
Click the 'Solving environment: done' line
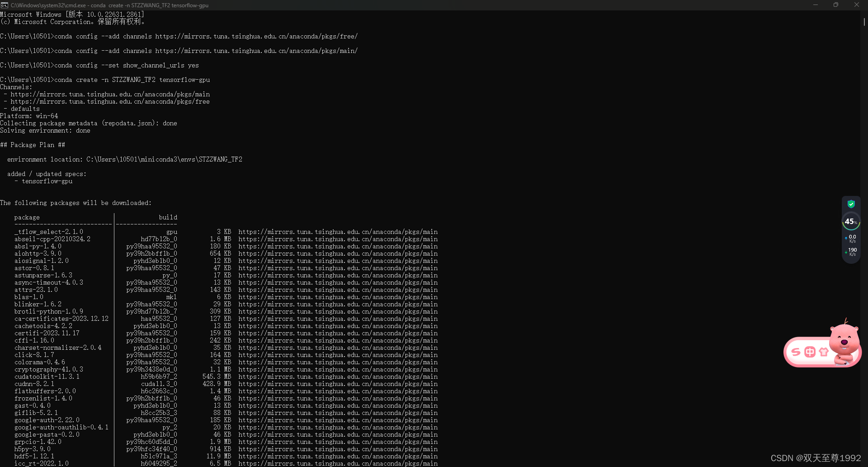click(x=45, y=130)
